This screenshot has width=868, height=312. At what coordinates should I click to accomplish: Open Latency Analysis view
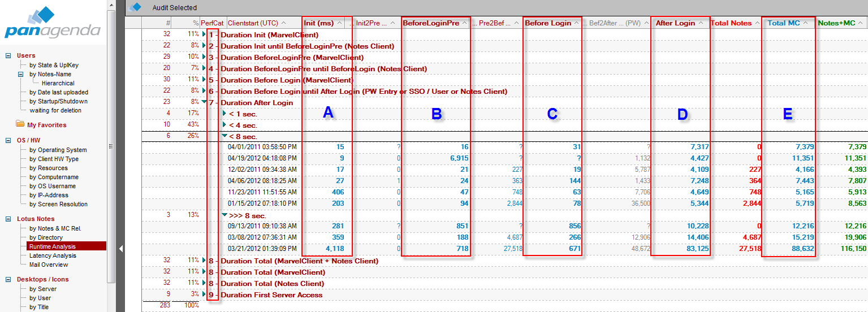[x=53, y=255]
